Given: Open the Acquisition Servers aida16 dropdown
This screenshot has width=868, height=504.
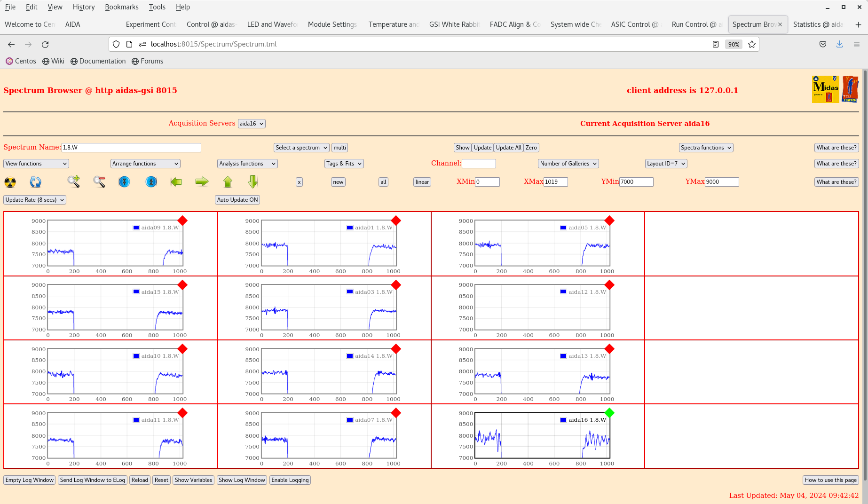Looking at the screenshot, I should [252, 124].
